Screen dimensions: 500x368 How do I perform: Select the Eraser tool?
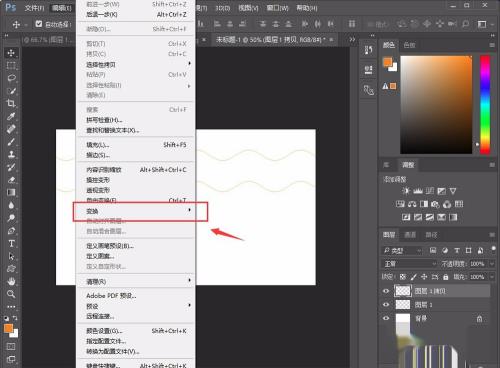11,180
